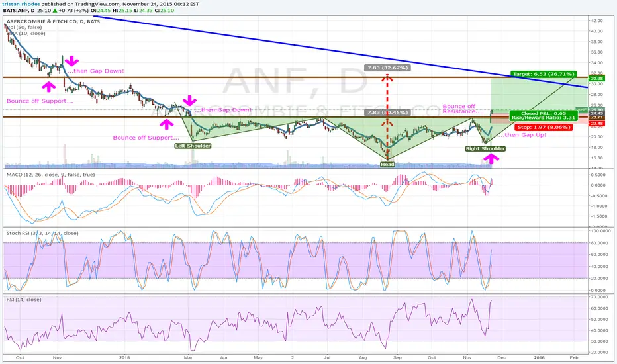
Task: Click the 80.0000 value on Stoch RSI scale
Action: (x=598, y=243)
